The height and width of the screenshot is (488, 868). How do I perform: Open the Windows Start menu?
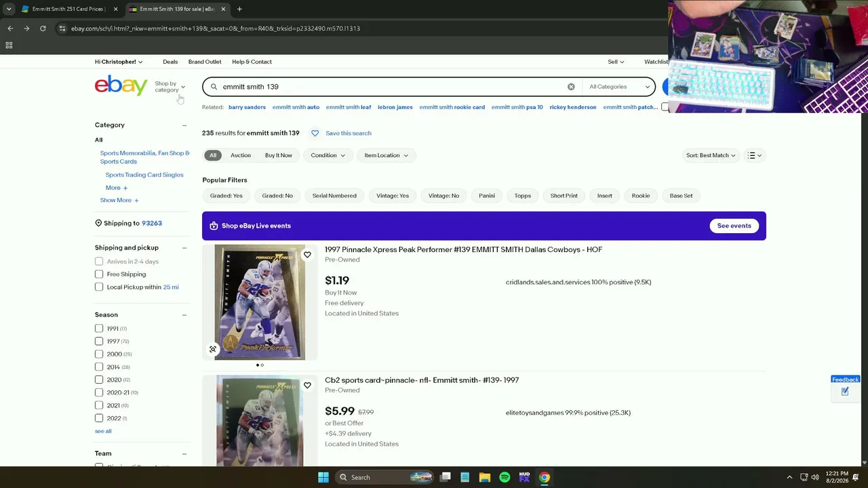(x=323, y=477)
